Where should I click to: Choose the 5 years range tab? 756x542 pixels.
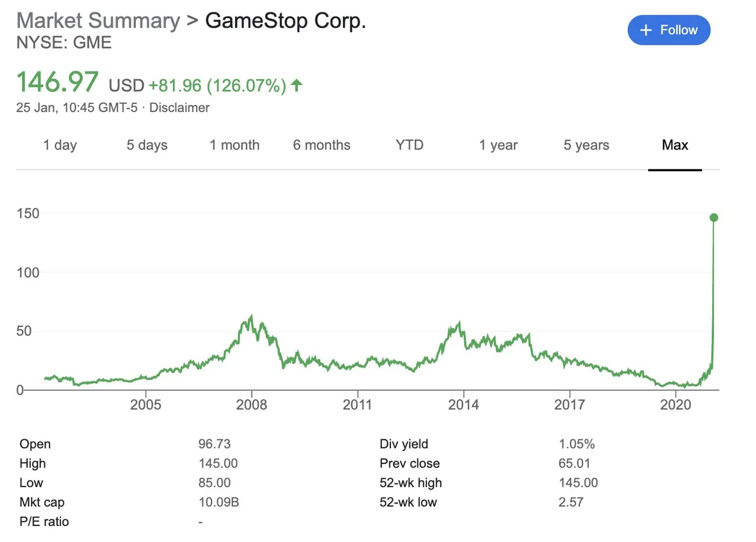586,145
